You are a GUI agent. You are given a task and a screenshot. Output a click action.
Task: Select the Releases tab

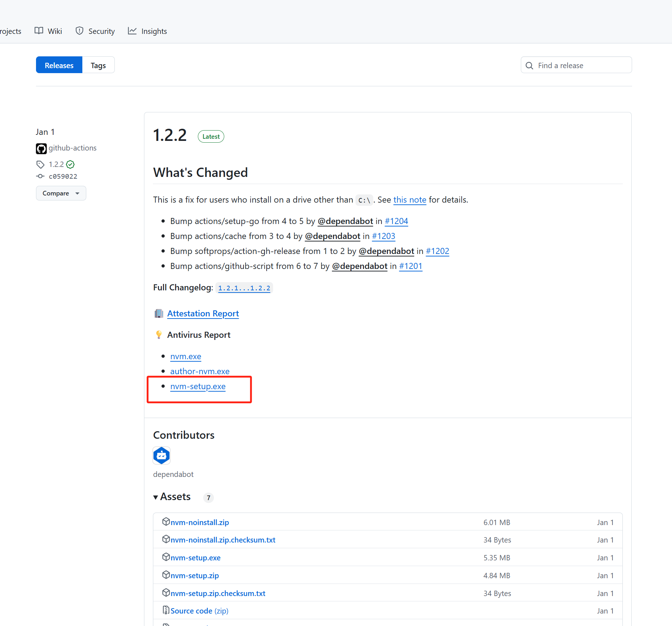pos(59,65)
